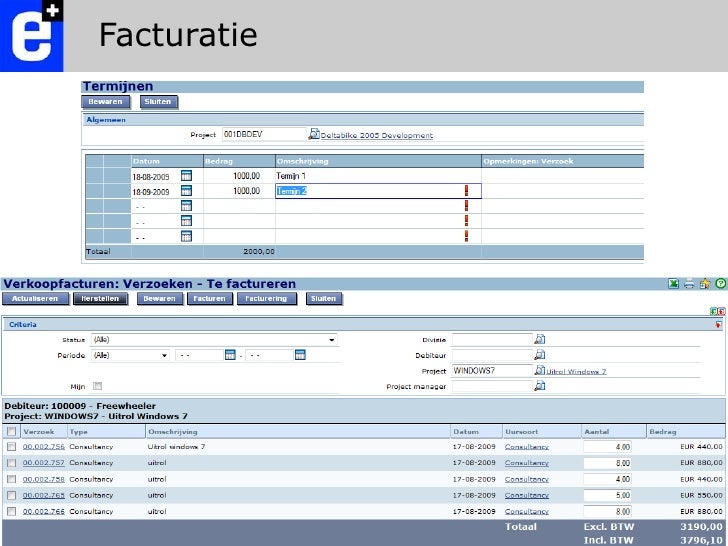The width and height of the screenshot is (728, 546).
Task: Open calendar picker for 18-09-2009 date
Action: [x=185, y=191]
